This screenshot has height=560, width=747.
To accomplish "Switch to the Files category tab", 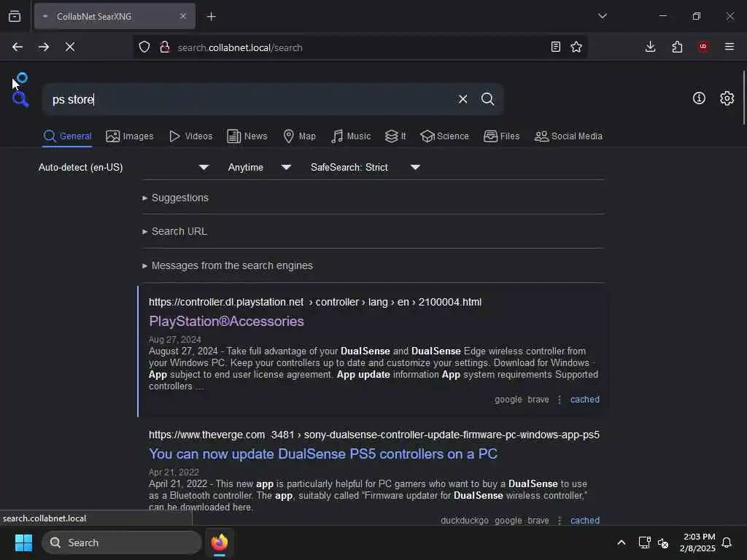I will (501, 136).
